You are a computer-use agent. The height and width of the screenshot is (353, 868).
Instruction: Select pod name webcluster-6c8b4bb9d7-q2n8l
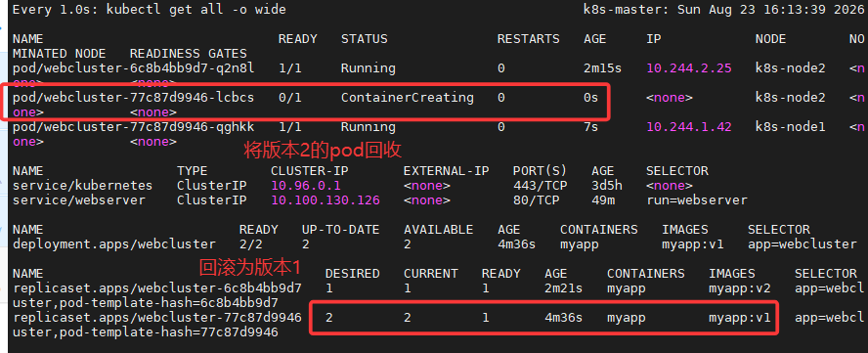tap(133, 68)
